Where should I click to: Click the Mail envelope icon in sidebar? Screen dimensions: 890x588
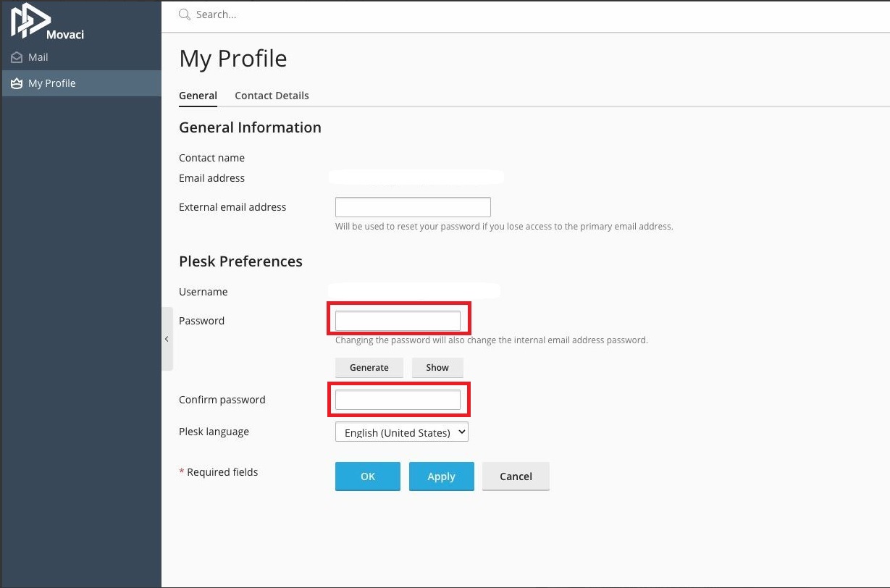17,57
